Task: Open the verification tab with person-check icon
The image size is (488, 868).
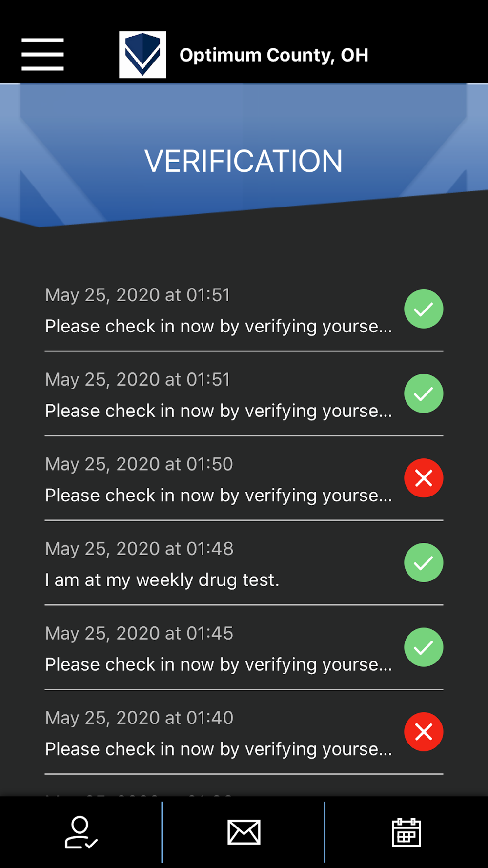Action: pyautogui.click(x=81, y=832)
